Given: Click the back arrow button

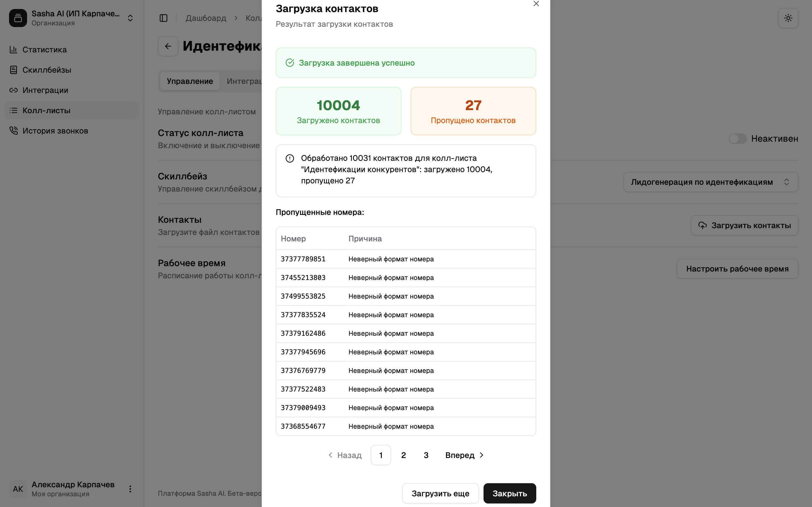Looking at the screenshot, I should click(168, 46).
